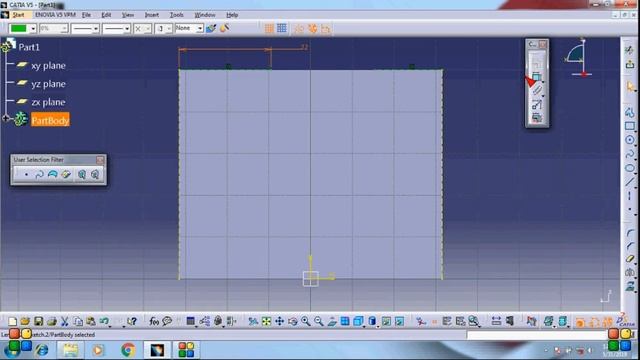Screen dimensions: 640x360
Task: Toggle Geometrical Constraints option
Action: click(x=312, y=29)
